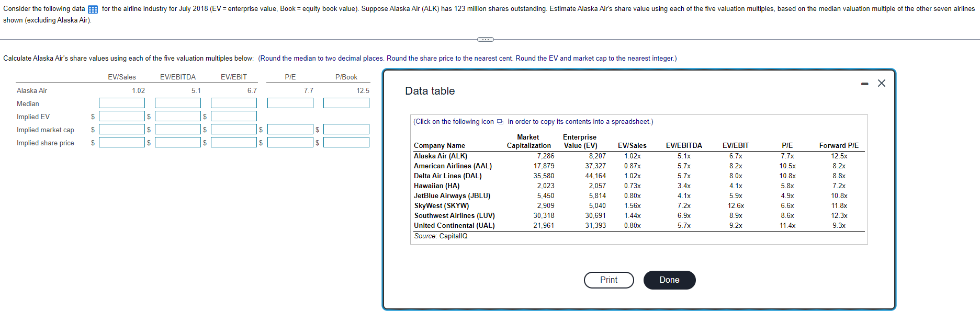Click the Implied market cap row label
Image resolution: width=980 pixels, height=323 pixels.
tap(46, 130)
